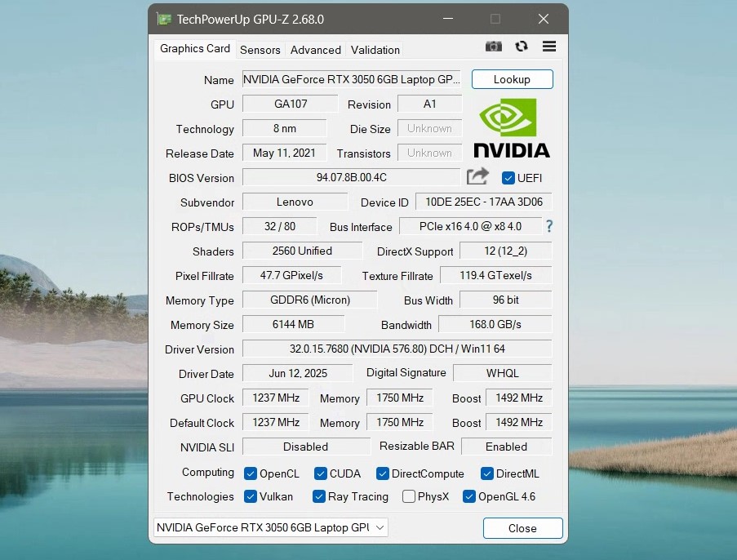Click the question mark next to Bus Interface
Screen dimensions: 737x560
[x=548, y=227]
